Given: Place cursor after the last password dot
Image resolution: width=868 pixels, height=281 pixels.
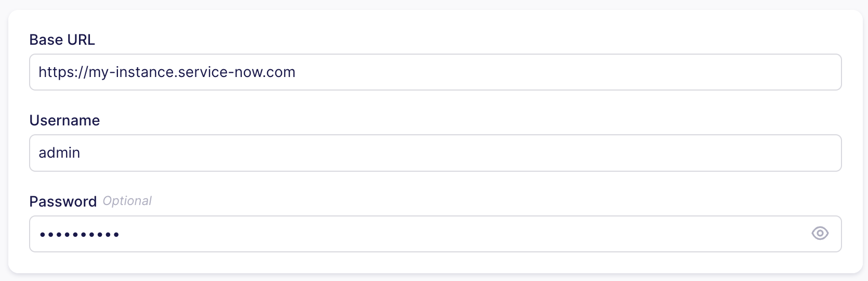Looking at the screenshot, I should [x=121, y=235].
